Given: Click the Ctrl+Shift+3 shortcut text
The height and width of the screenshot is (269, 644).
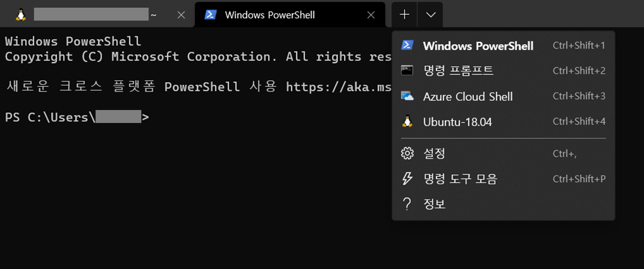Looking at the screenshot, I should tap(579, 96).
